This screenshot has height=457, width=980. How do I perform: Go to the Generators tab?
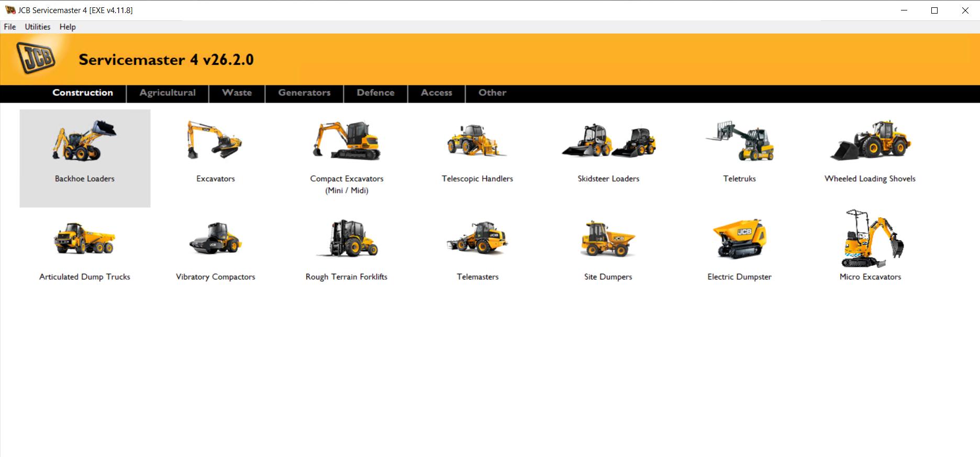304,93
